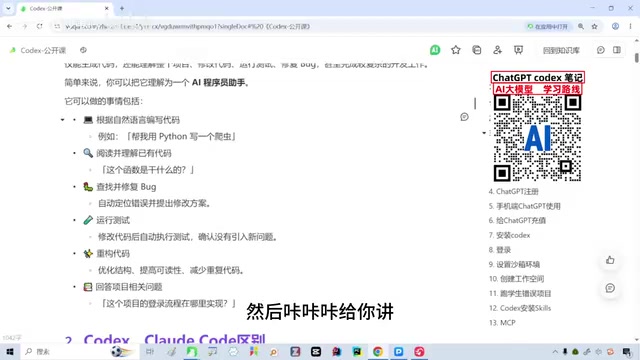Click the browser forward arrow
Viewport: 640px width, 360px height.
[x=24, y=26]
